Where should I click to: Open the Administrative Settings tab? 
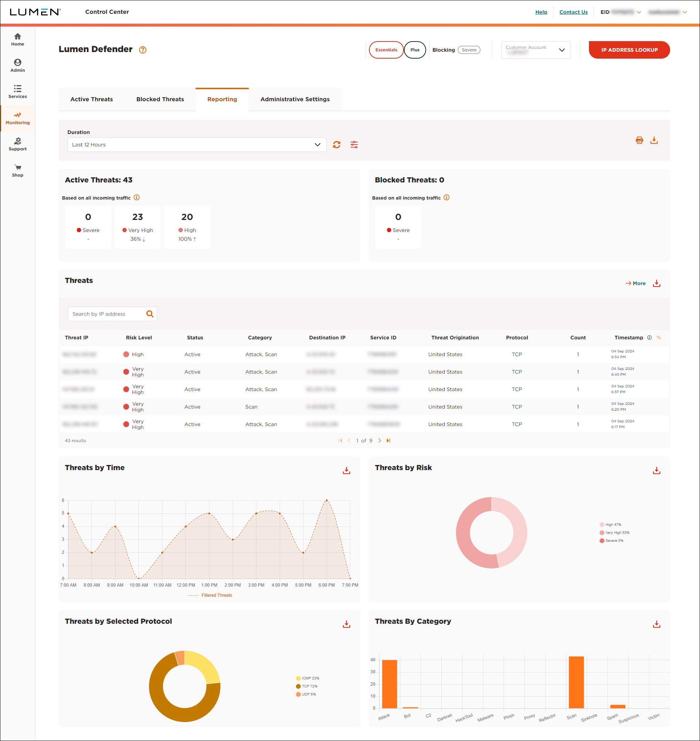tap(295, 99)
